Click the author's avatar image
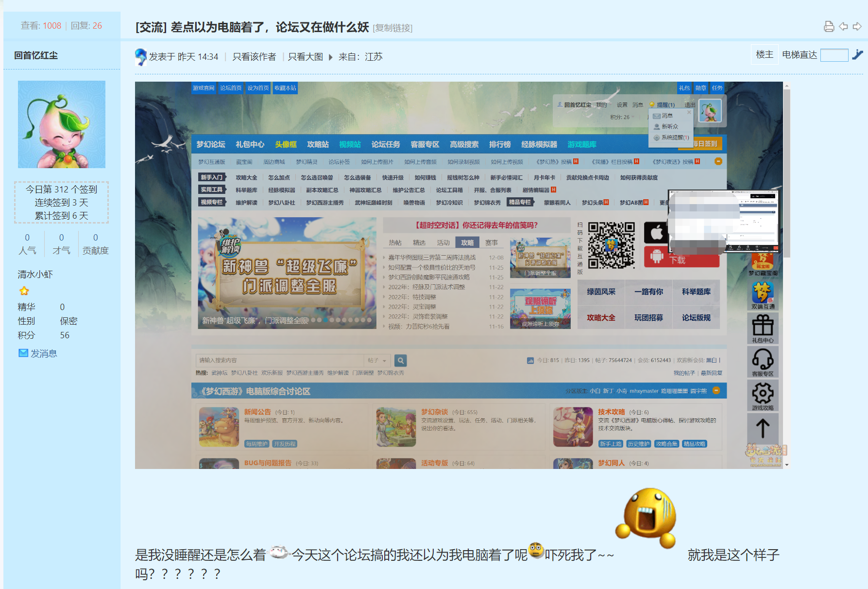This screenshot has width=868, height=589. (62, 124)
